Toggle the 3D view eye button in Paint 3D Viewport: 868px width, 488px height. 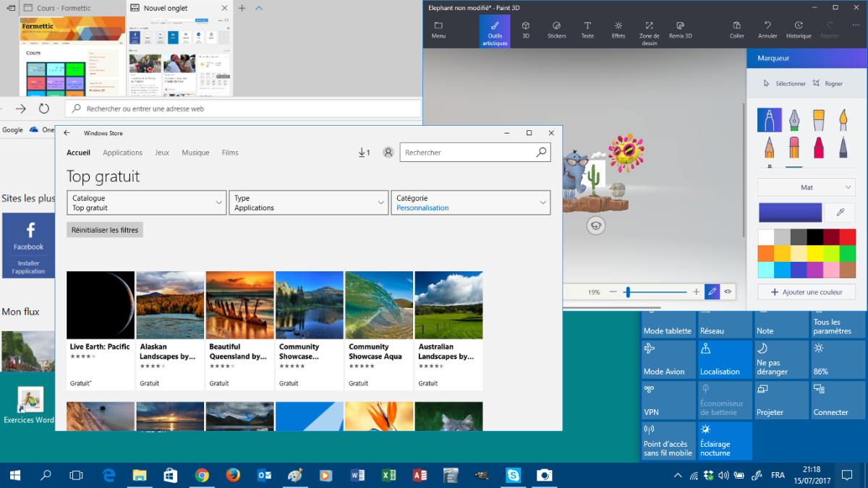[x=728, y=292]
